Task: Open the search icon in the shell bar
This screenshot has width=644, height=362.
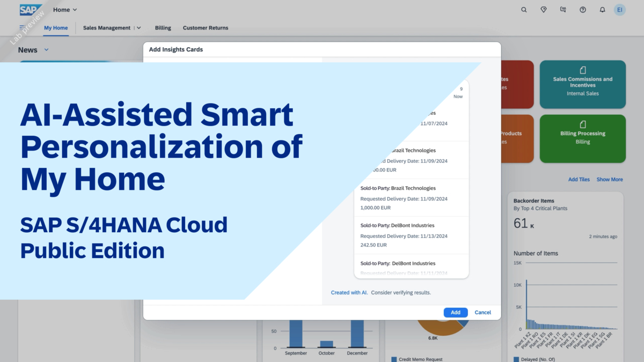Action: [524, 9]
